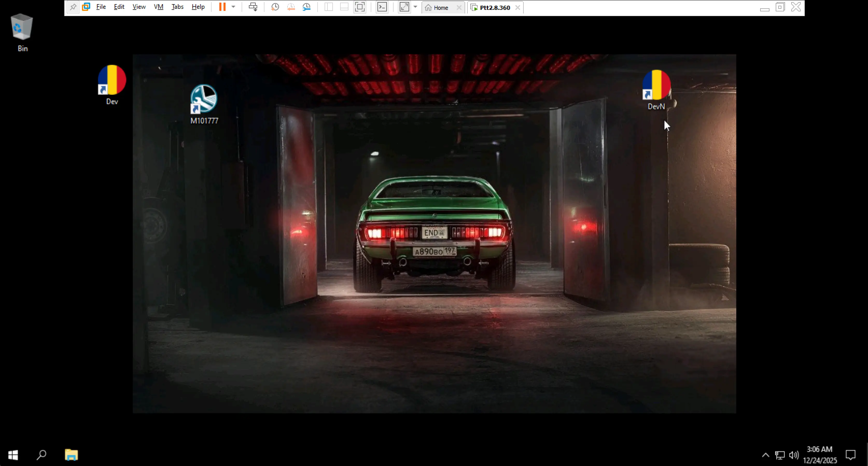Viewport: 868px width, 466px height.
Task: Click the stretch guest display icon
Action: pyautogui.click(x=404, y=7)
